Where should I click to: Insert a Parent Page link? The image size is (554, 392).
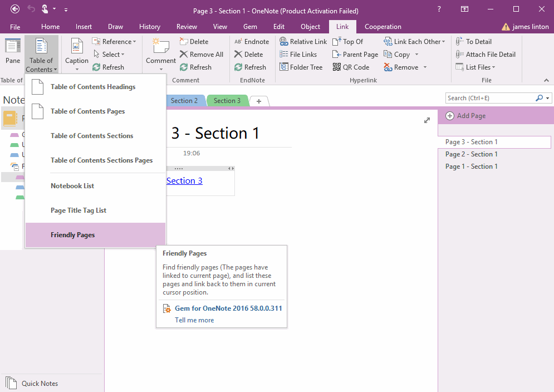pyautogui.click(x=355, y=55)
